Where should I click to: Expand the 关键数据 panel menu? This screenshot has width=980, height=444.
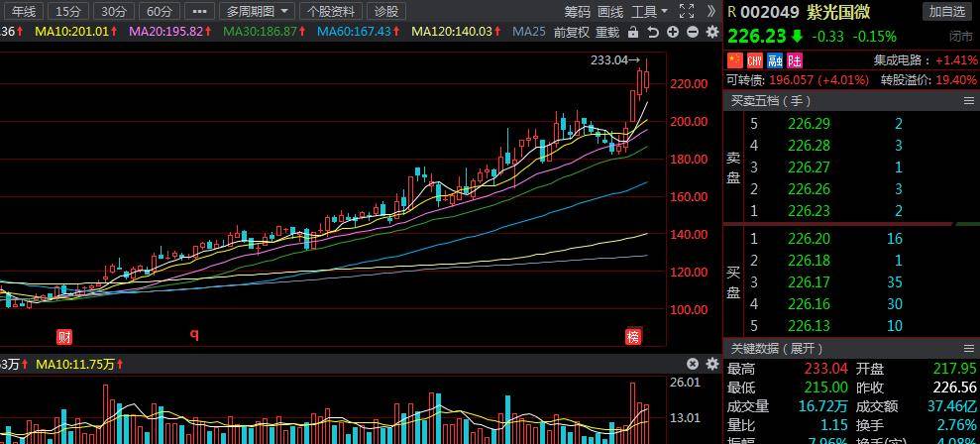(969, 348)
